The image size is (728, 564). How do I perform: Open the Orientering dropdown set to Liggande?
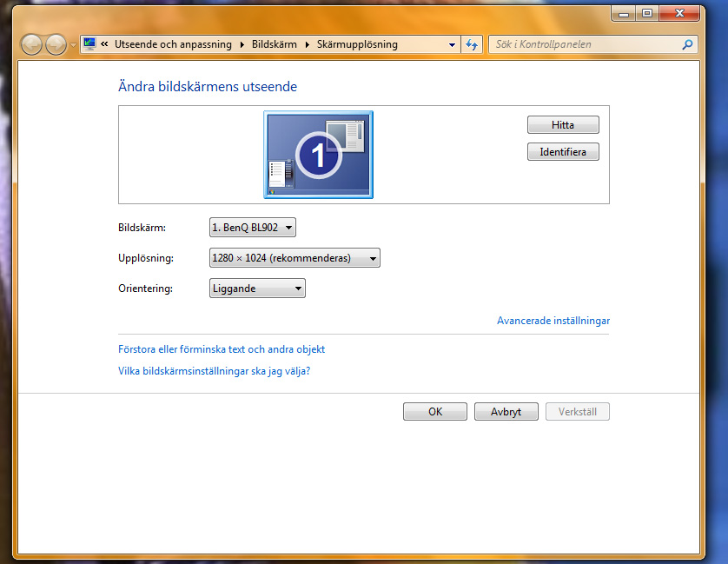coord(257,288)
